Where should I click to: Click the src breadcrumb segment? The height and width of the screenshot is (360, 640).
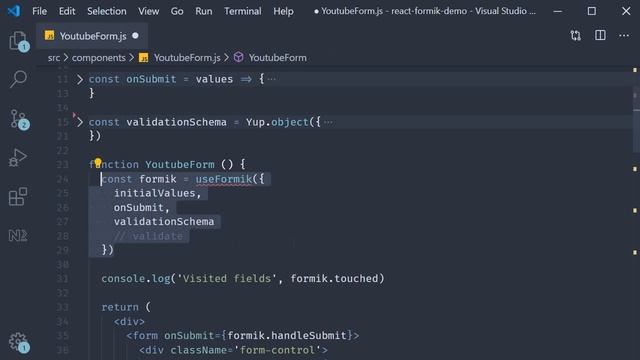coord(54,58)
